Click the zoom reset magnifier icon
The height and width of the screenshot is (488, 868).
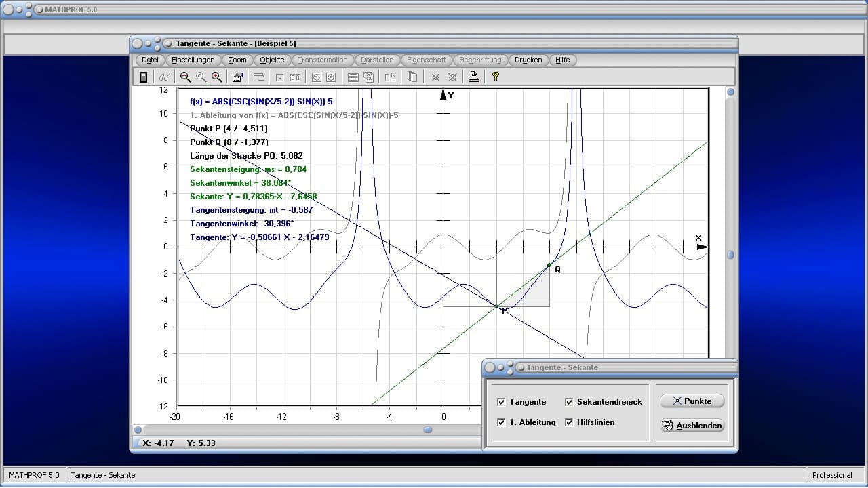(x=201, y=77)
